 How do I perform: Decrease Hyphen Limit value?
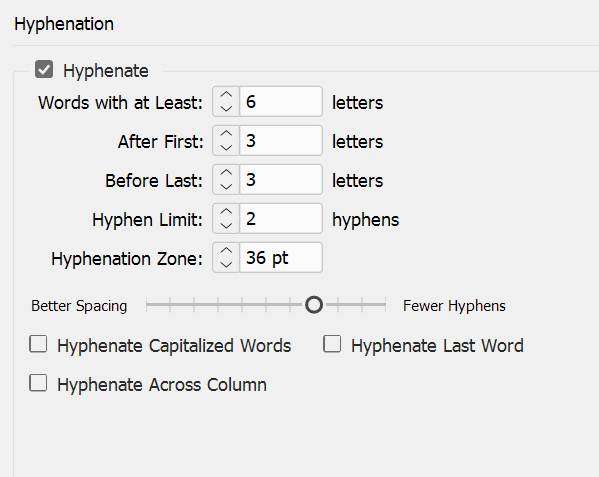(x=226, y=225)
